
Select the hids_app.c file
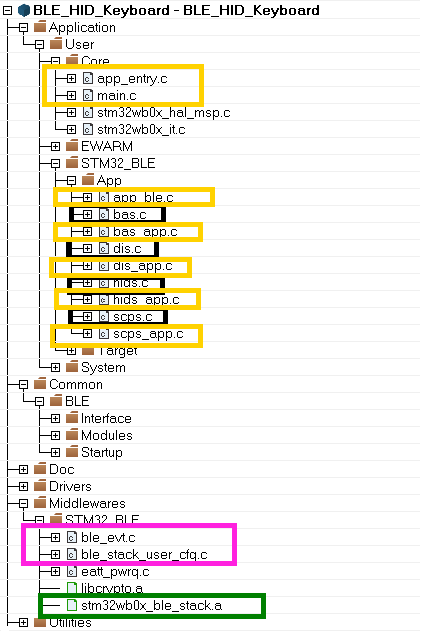coord(146,300)
